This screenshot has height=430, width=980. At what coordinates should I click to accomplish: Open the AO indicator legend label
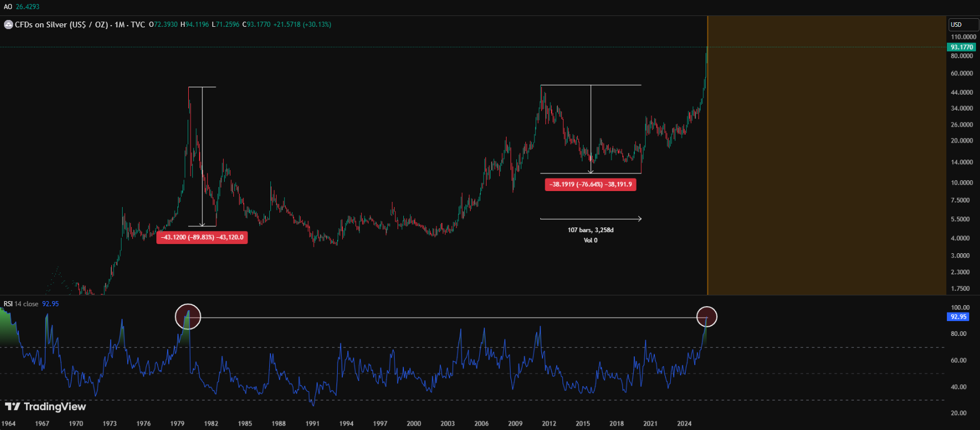point(8,7)
